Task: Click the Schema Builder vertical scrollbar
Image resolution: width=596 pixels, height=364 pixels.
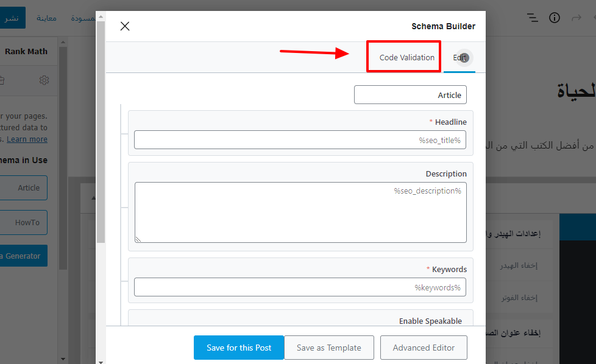Action: pos(101,152)
